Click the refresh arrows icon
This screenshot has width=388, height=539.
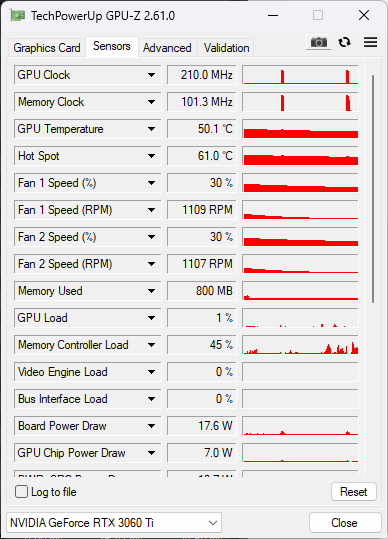coord(344,42)
